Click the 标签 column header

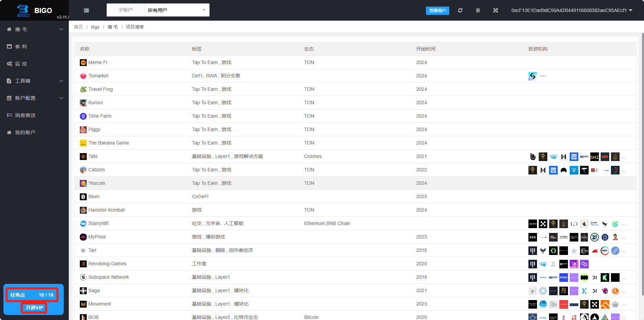click(197, 49)
